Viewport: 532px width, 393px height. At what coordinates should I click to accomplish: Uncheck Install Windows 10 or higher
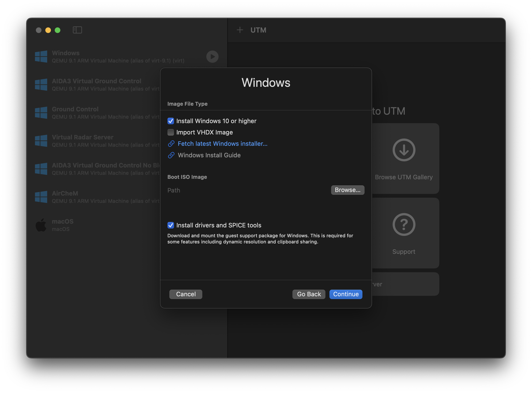tap(170, 121)
